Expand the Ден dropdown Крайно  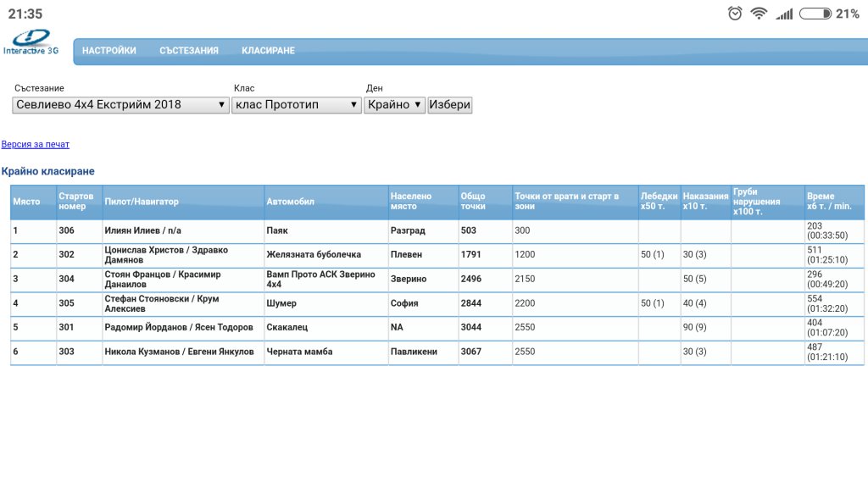pos(394,104)
